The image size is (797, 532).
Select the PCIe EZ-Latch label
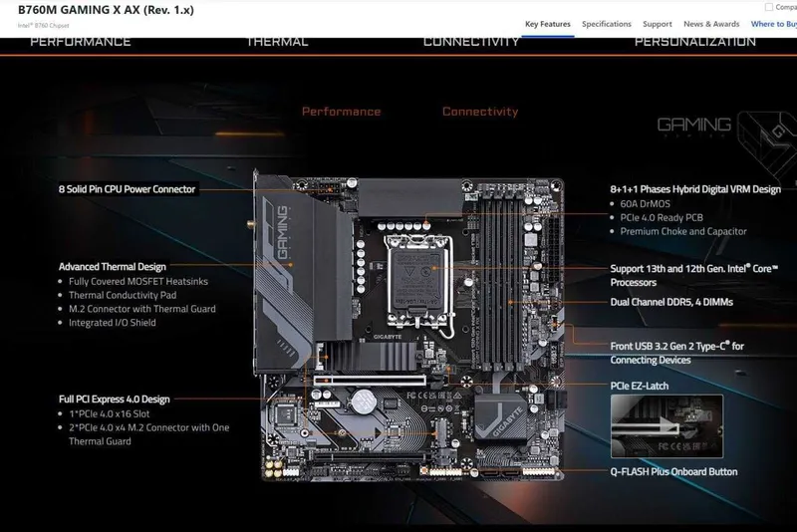pos(639,386)
